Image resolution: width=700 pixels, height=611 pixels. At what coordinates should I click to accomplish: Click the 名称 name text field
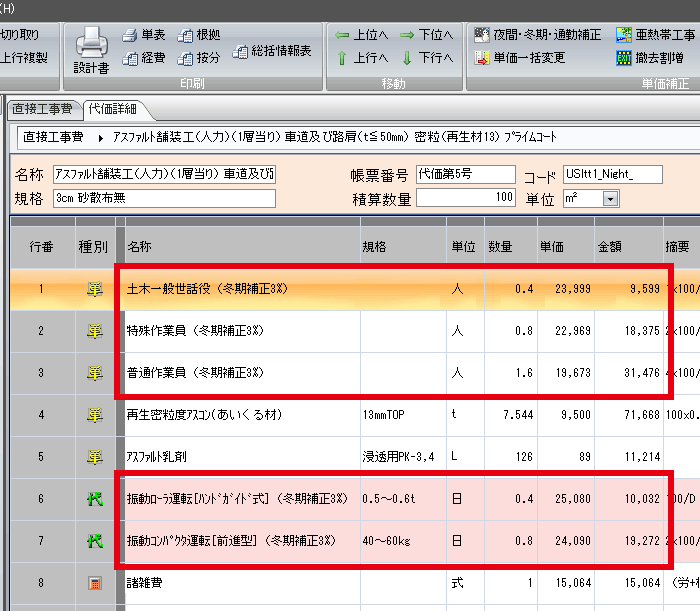(x=165, y=175)
